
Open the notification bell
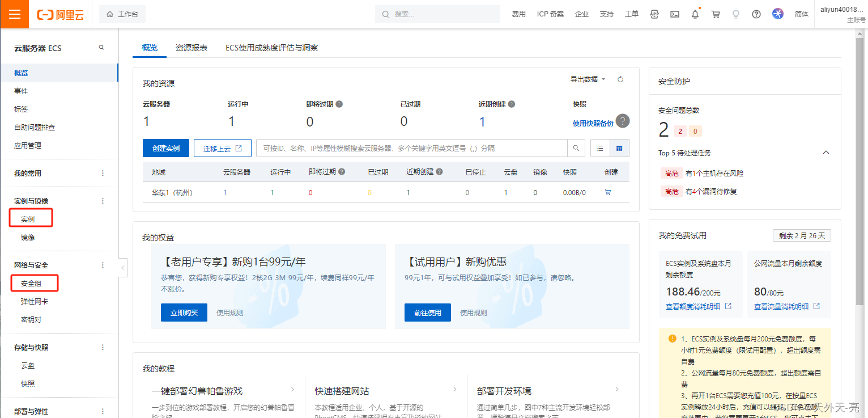pos(695,14)
